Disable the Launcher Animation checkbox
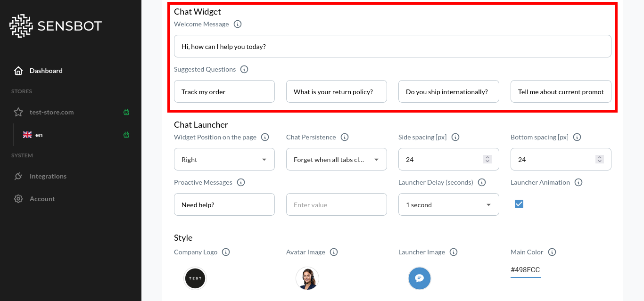 (519, 203)
